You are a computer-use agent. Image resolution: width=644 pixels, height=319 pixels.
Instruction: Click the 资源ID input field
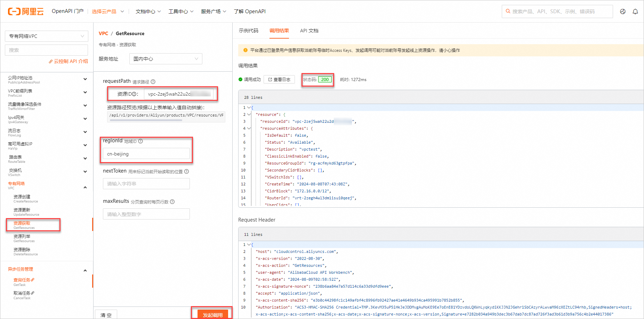(179, 94)
